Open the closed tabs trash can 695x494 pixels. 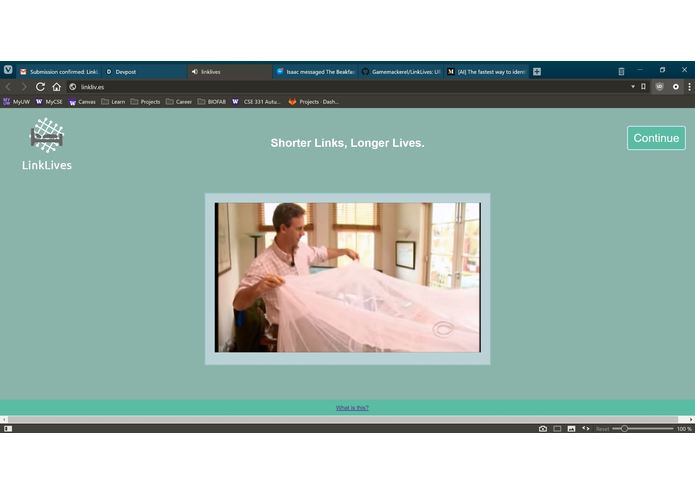click(621, 71)
